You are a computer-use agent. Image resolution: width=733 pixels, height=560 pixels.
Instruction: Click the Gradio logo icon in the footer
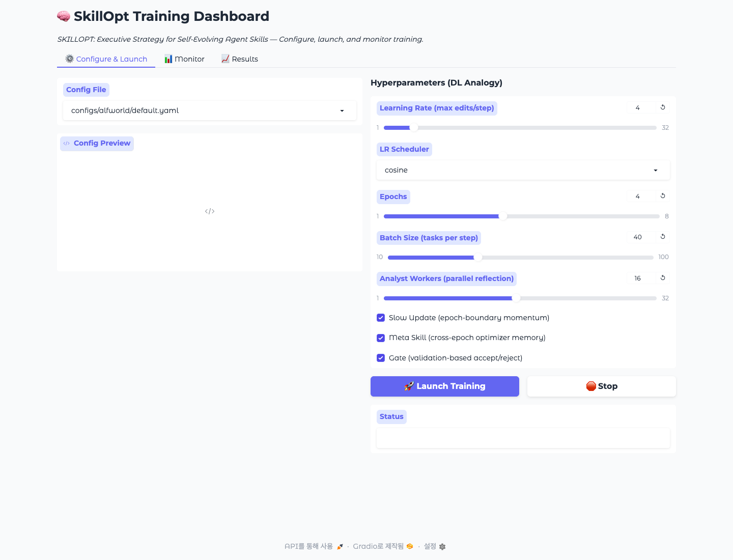pyautogui.click(x=410, y=546)
